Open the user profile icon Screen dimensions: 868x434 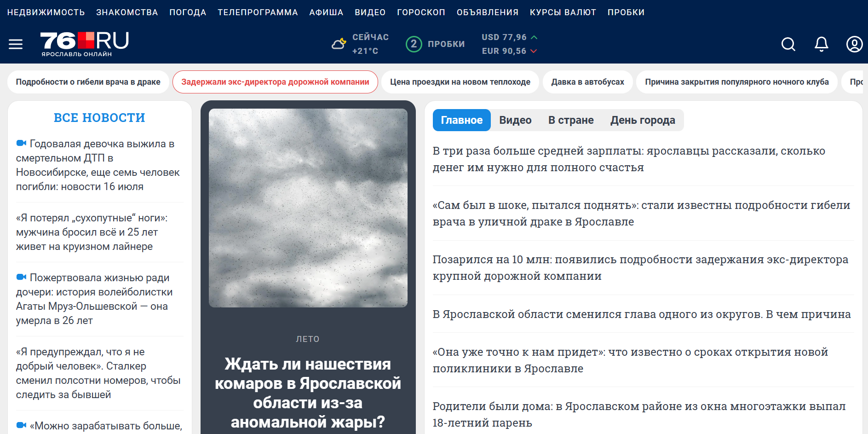[x=854, y=44]
